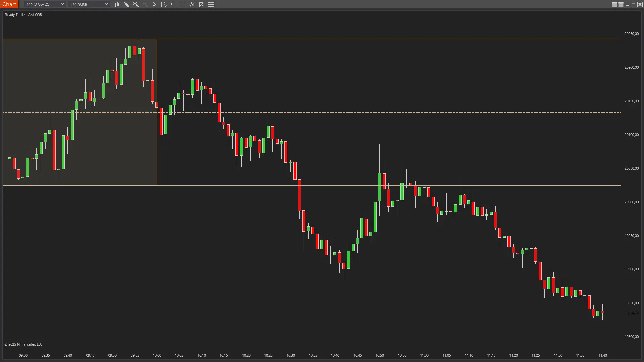Click the Steady Turtle - AM-ORB indicator label
The height and width of the screenshot is (362, 644).
tap(23, 15)
